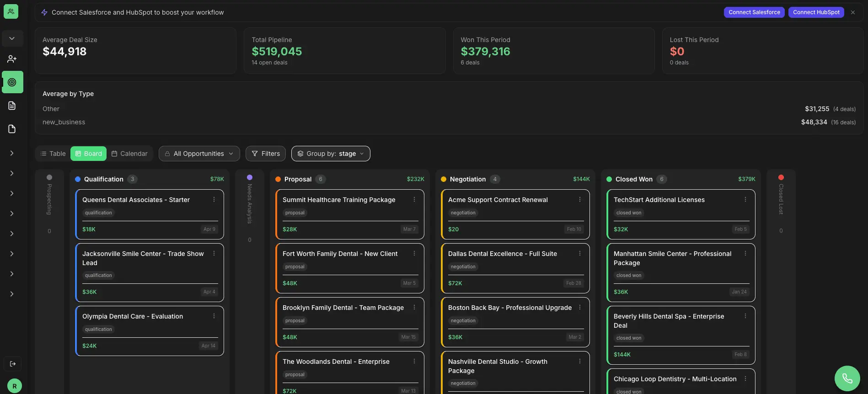868x394 pixels.
Task: Open menu for Jacksonville Smile Center card
Action: [214, 253]
